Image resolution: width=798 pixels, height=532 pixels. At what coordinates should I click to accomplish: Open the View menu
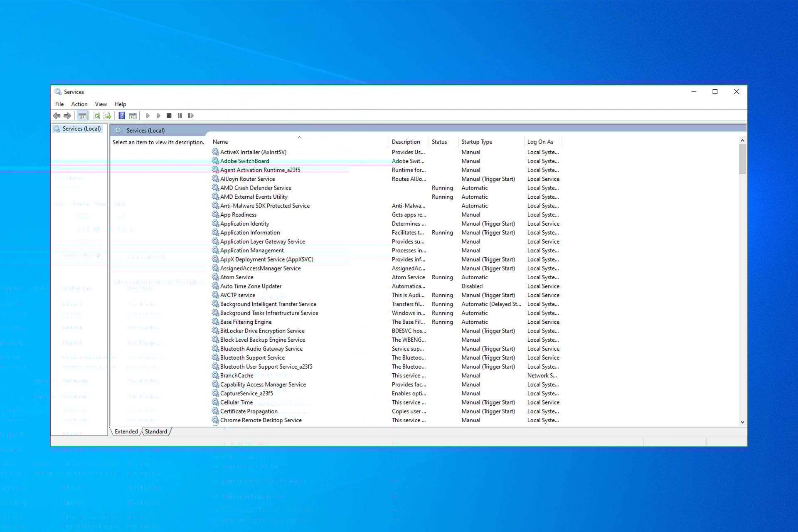coord(101,104)
